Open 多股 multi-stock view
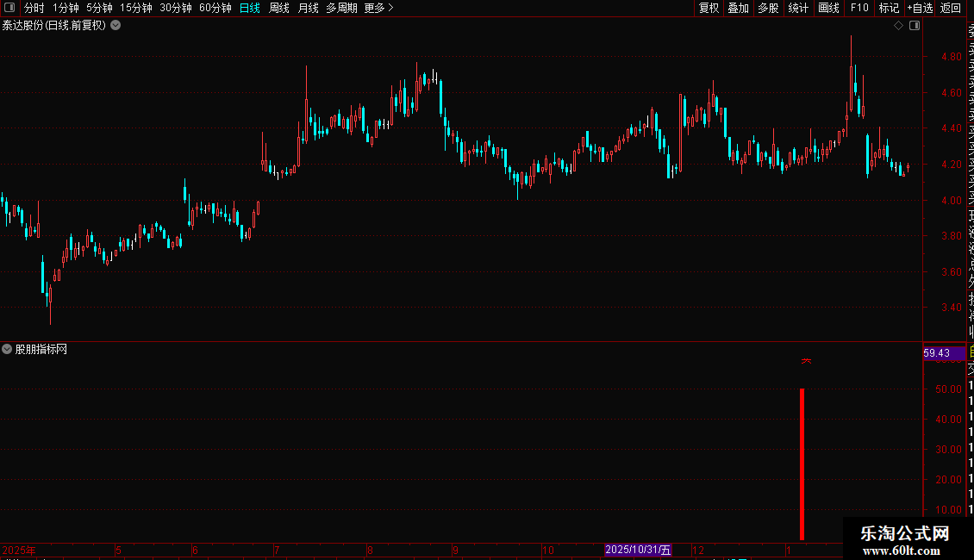This screenshot has width=974, height=560. pos(768,8)
